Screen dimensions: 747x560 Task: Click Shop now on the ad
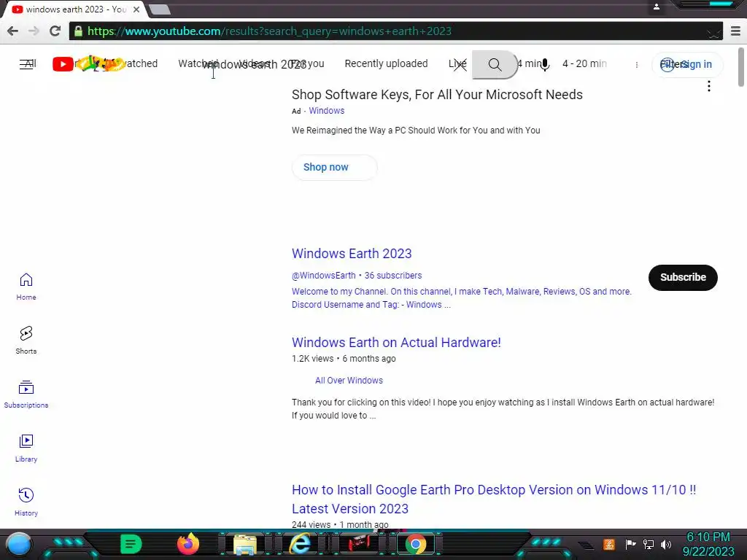point(334,167)
